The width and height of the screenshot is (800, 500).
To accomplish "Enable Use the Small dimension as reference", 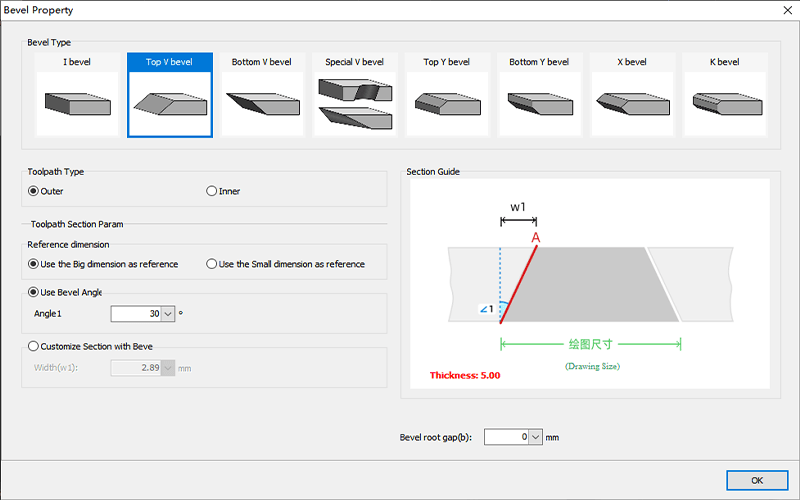I will (211, 264).
